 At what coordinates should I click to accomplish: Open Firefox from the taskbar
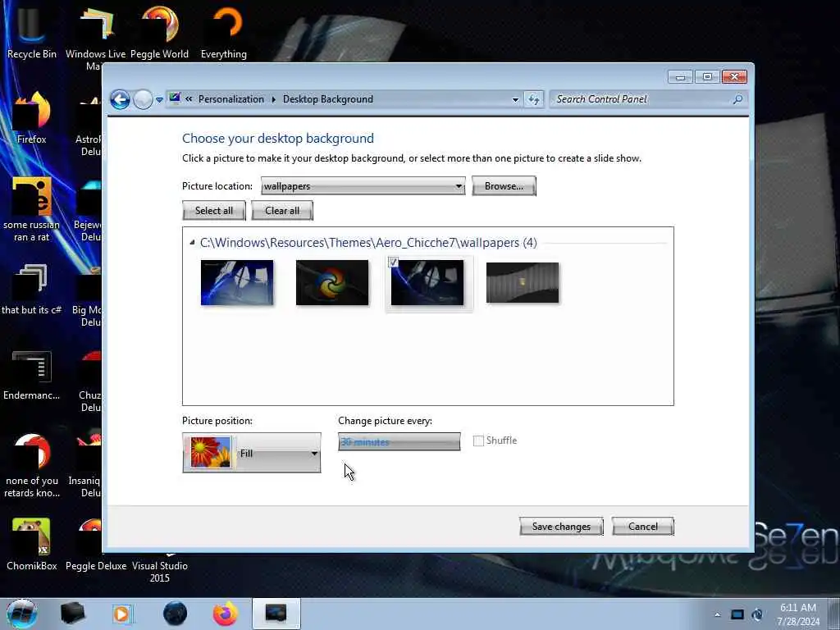click(x=226, y=614)
